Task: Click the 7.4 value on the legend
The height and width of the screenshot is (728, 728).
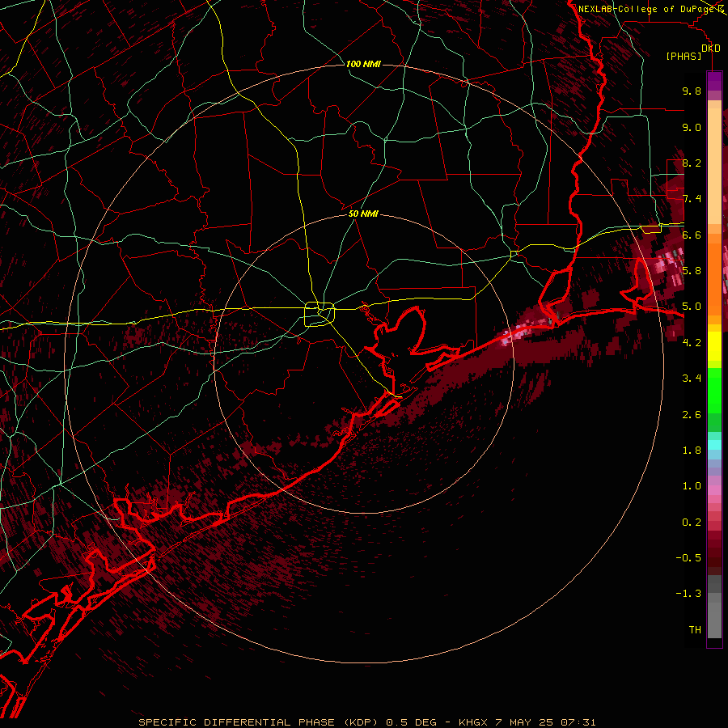Action: [692, 199]
